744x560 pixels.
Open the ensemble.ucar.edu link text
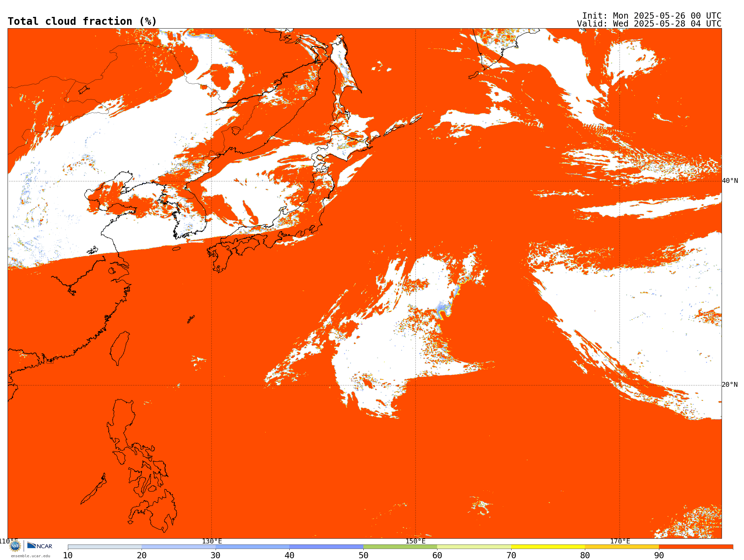pyautogui.click(x=31, y=556)
